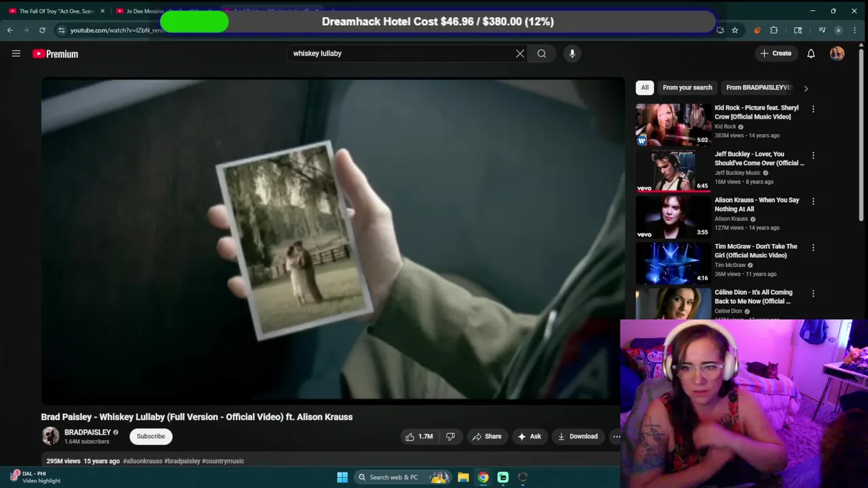This screenshot has width=868, height=488.
Task: Select From BRADPAISLEYVEVO chip
Action: point(757,87)
